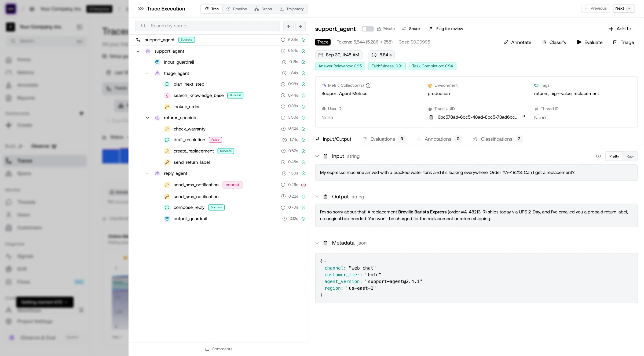
Task: Open the Evaluations tab
Action: pyautogui.click(x=383, y=139)
